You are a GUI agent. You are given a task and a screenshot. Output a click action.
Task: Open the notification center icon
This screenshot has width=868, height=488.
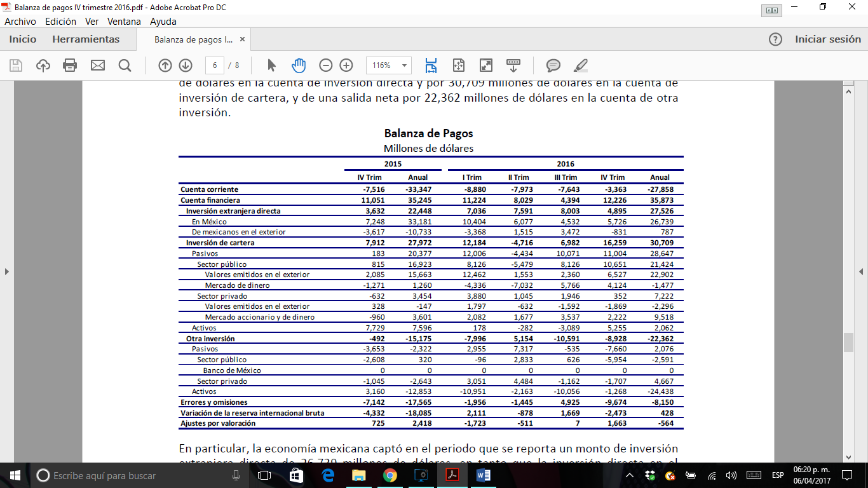click(x=846, y=475)
